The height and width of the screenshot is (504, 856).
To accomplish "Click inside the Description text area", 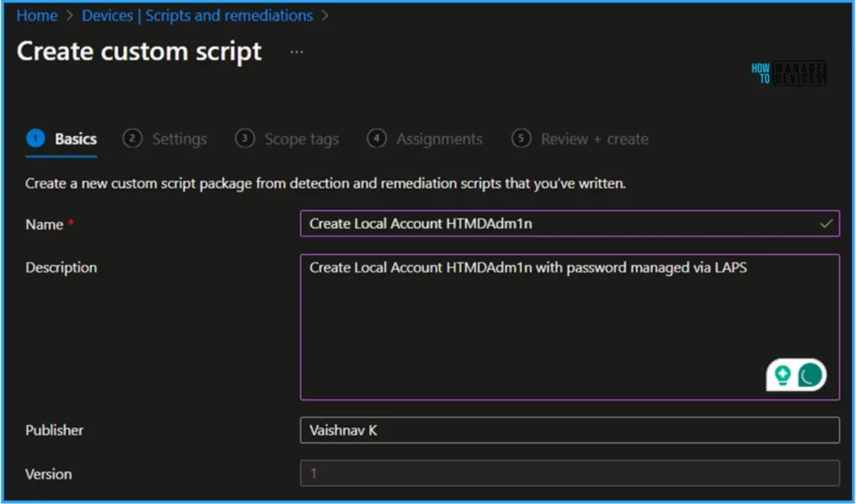I will [569, 327].
